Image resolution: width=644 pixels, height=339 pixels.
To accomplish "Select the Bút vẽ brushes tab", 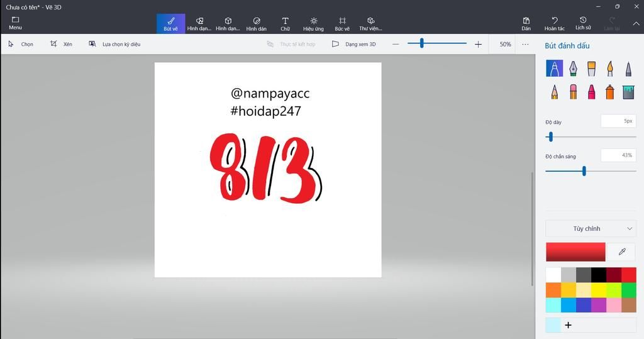I will coord(170,24).
